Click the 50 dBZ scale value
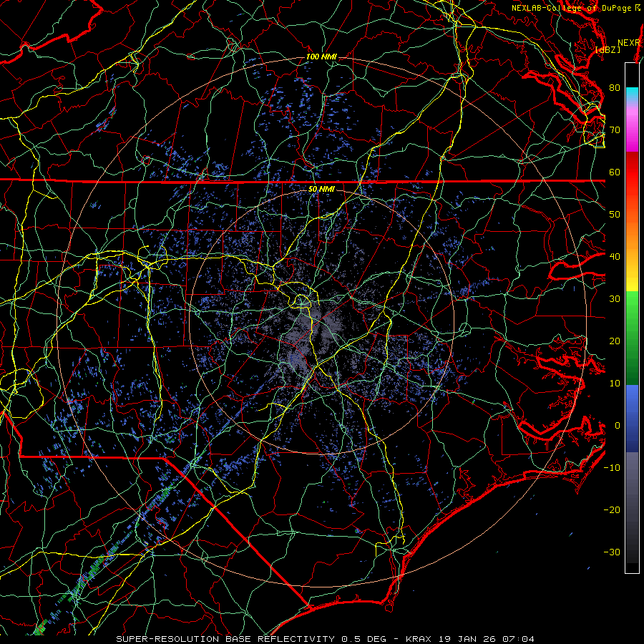 615,215
